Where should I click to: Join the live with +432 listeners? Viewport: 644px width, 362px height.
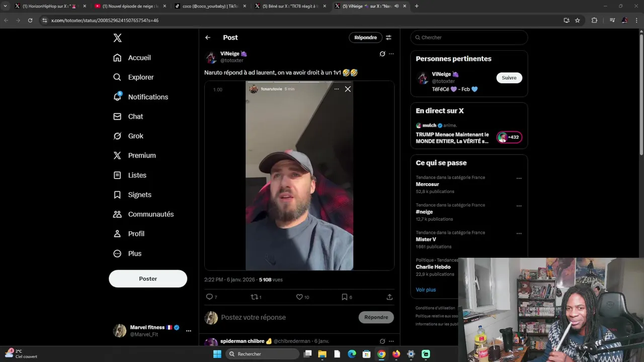click(x=509, y=137)
